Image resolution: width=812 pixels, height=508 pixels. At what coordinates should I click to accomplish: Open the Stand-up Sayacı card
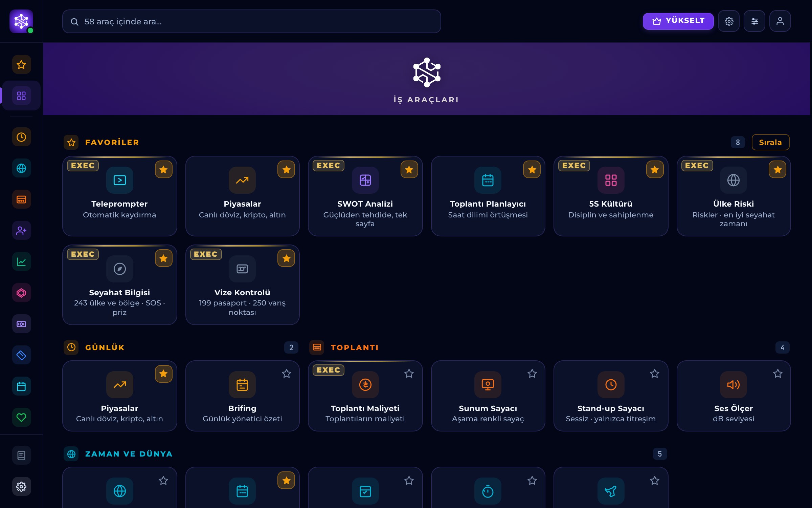[611, 396]
